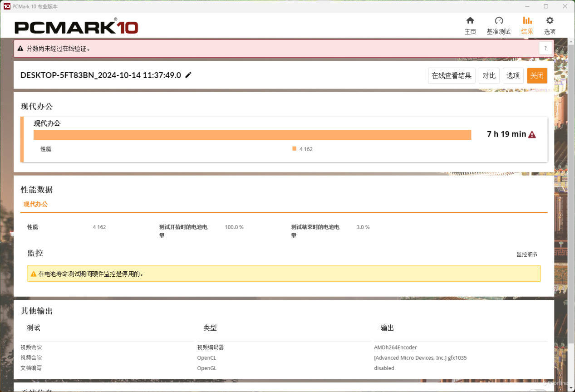Open the 监控细节 monitoring details link
575x392 pixels.
(526, 255)
